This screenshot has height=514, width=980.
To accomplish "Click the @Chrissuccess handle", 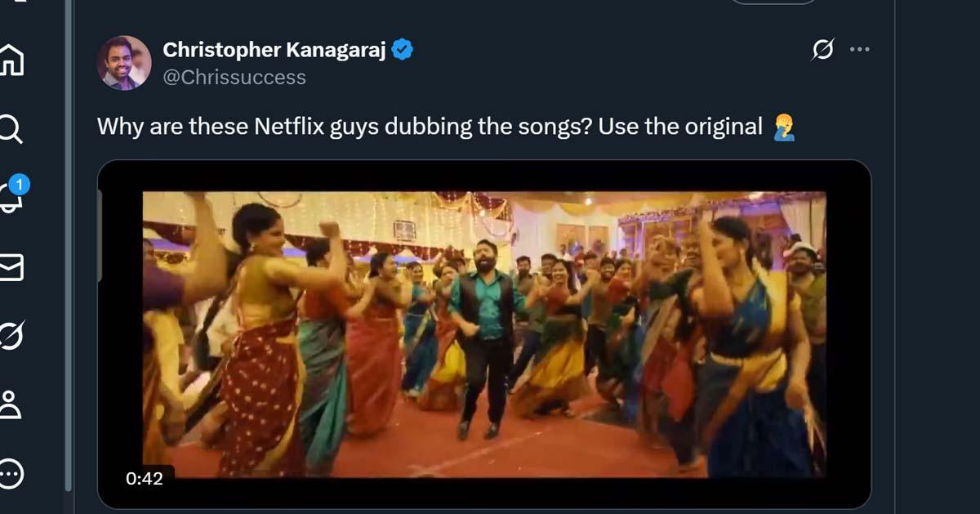I will pyautogui.click(x=234, y=78).
